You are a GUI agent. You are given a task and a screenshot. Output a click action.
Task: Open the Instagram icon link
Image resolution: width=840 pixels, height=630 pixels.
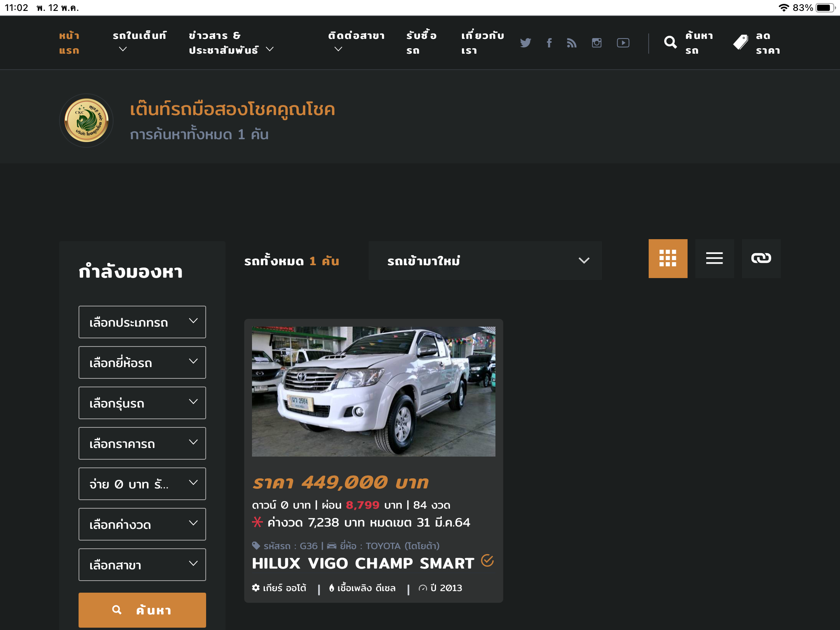(597, 43)
